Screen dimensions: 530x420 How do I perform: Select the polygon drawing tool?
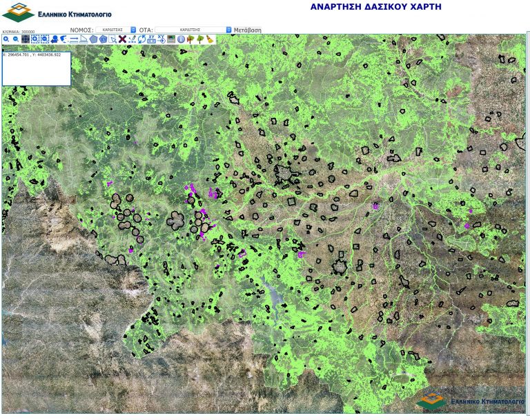coord(93,39)
